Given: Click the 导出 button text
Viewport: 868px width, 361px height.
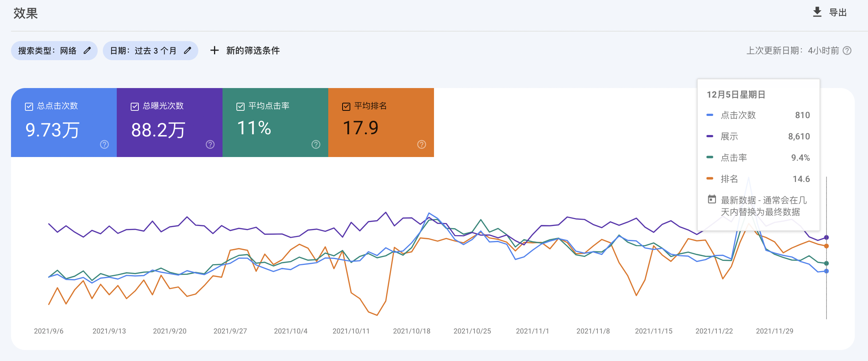Looking at the screenshot, I should point(838,12).
